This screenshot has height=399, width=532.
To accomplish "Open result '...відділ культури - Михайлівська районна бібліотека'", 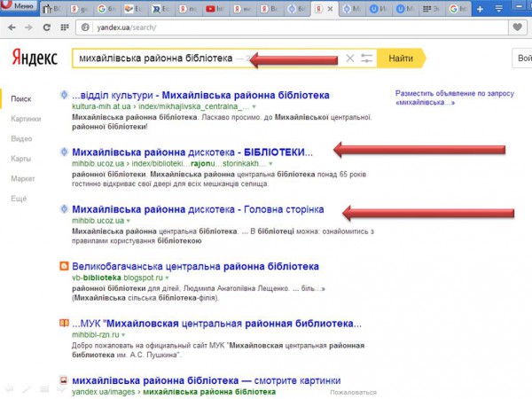I will point(200,95).
